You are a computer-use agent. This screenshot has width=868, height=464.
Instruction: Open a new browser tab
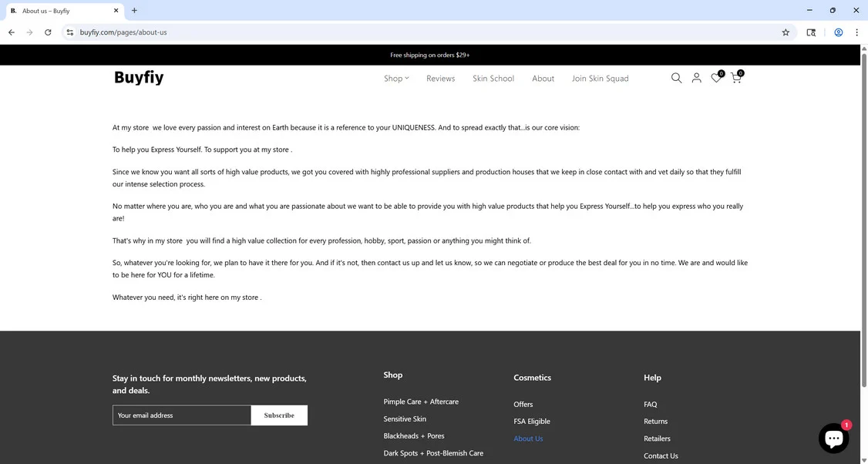(x=134, y=11)
